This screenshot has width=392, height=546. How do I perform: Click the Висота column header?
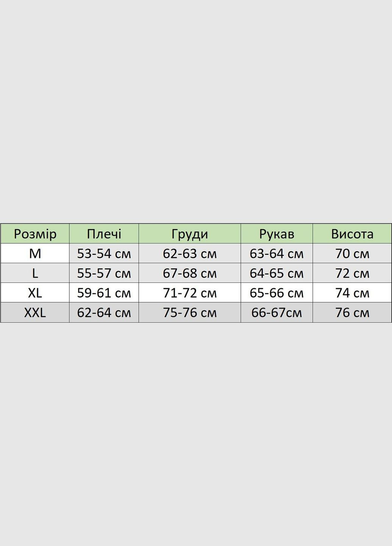352,234
